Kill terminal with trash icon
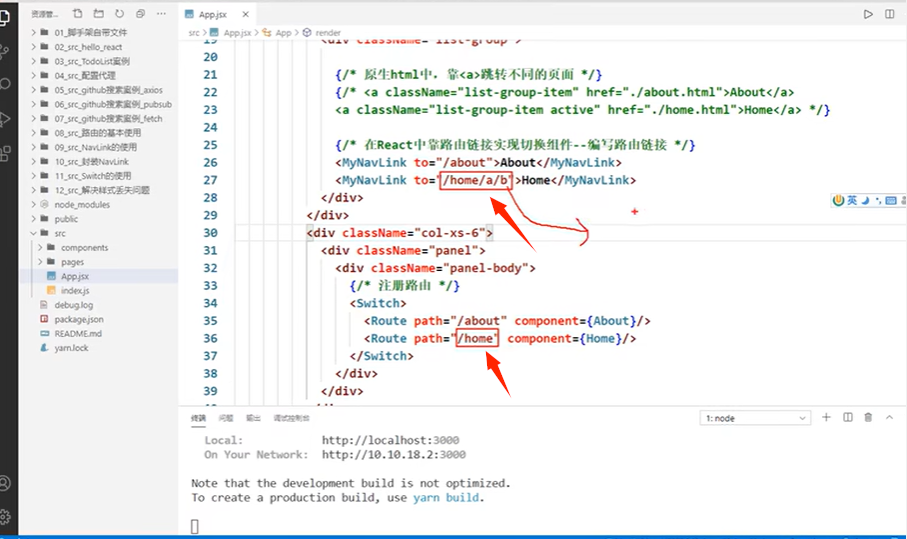 pos(868,417)
